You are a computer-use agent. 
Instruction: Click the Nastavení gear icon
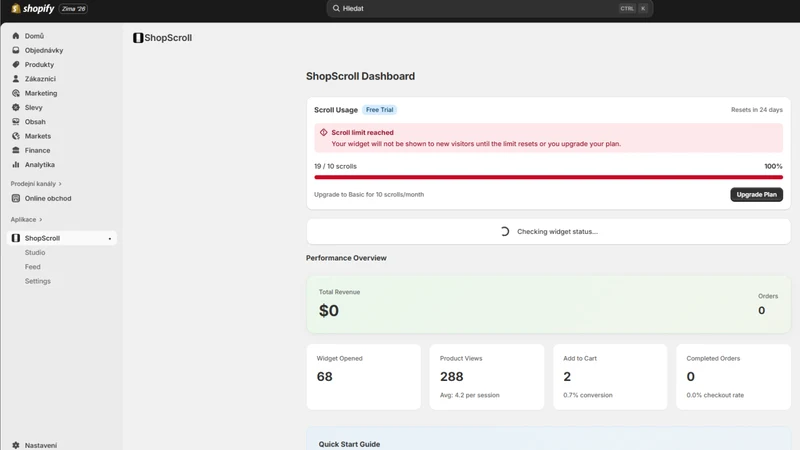pyautogui.click(x=16, y=445)
